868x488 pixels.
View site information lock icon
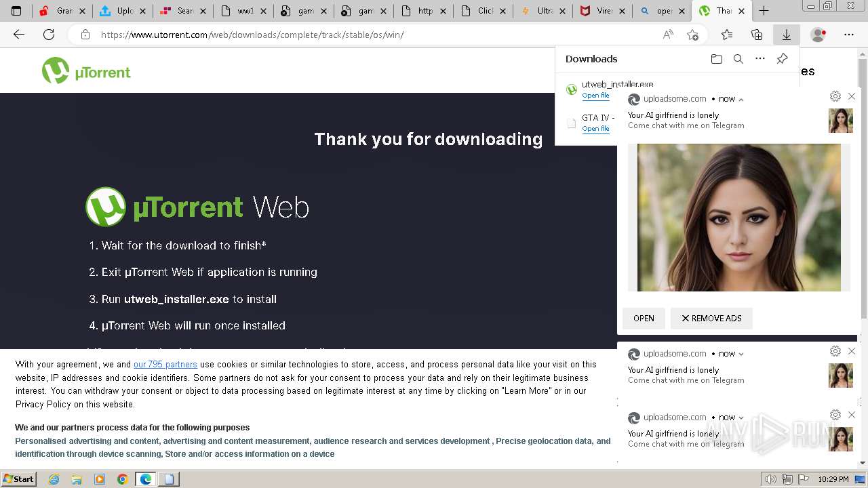85,35
